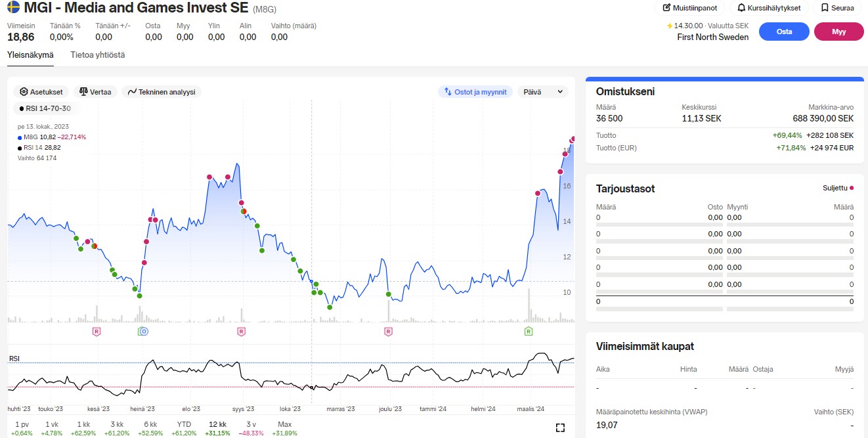Toggle Ostot ja myynnit trade markers
Image resolution: width=868 pixels, height=438 pixels.
[x=475, y=92]
